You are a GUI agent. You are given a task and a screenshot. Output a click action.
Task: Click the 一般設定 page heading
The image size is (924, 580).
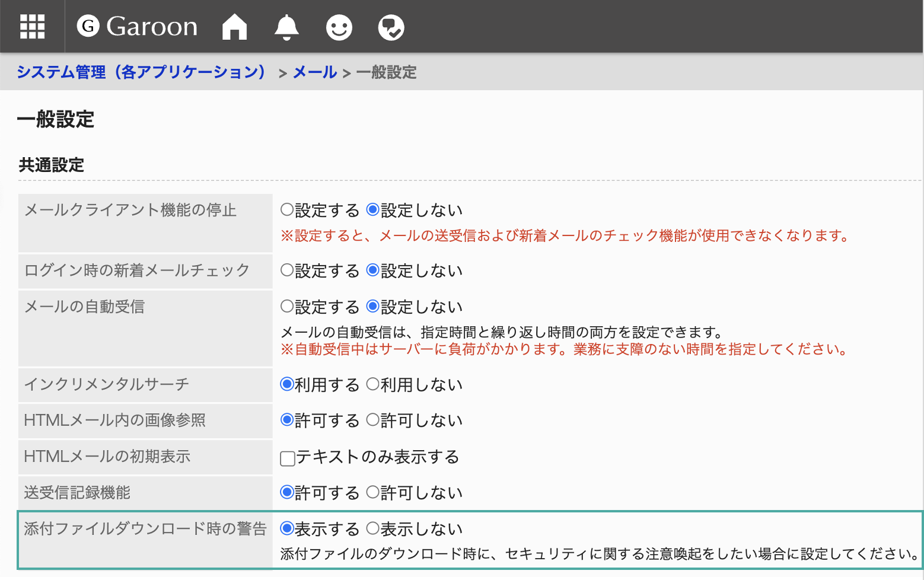point(56,119)
